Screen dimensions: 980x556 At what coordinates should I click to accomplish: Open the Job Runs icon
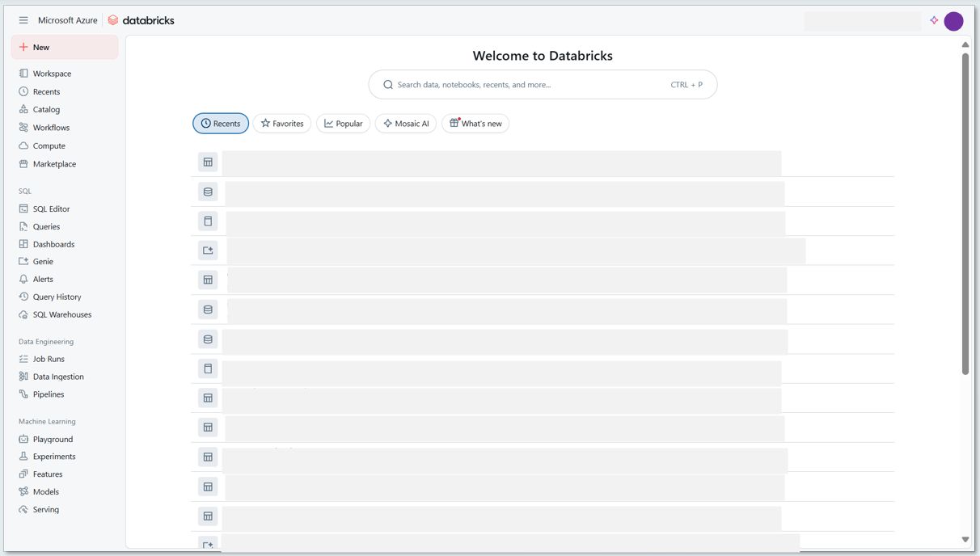pos(23,359)
